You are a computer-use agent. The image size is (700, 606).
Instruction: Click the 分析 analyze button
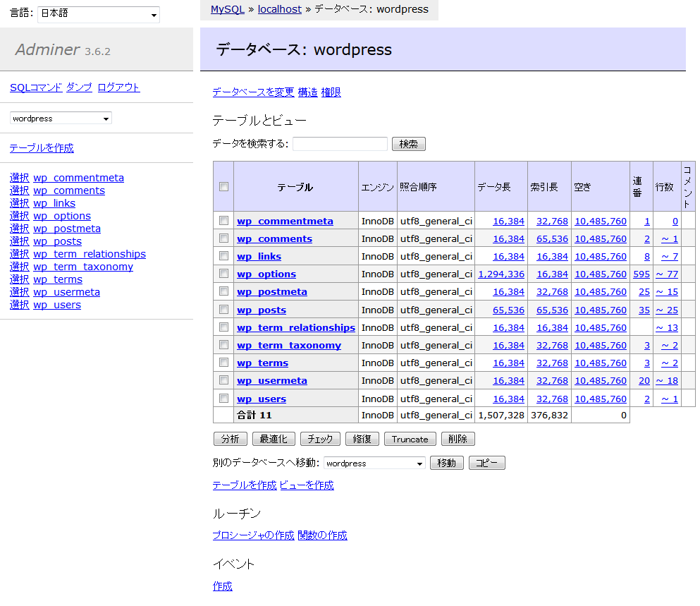tap(231, 439)
